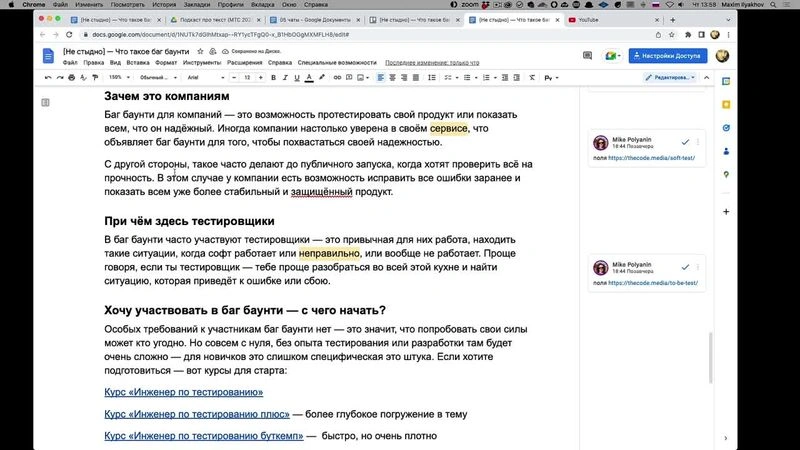Open the Arial font dropdown
Image resolution: width=800 pixels, height=450 pixels.
tap(206, 78)
